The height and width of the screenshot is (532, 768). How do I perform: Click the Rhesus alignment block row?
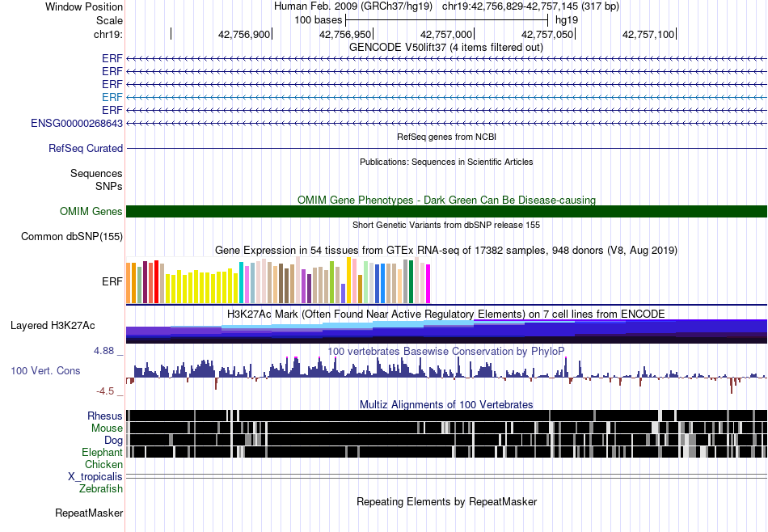pos(446,416)
